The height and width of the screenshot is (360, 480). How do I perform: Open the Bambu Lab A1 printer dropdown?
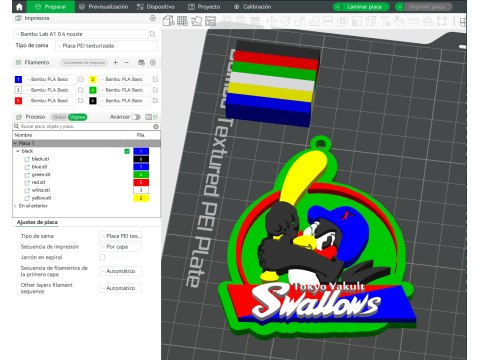(x=81, y=34)
